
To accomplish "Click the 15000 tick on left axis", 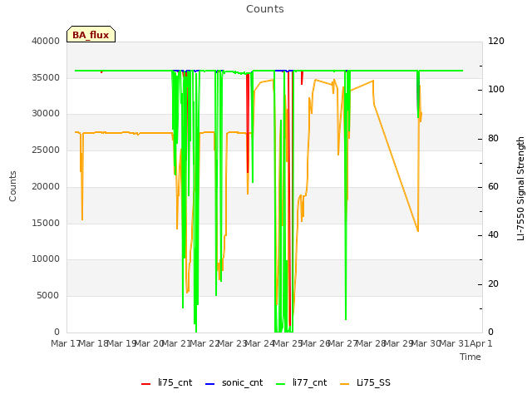I will pos(46,223).
